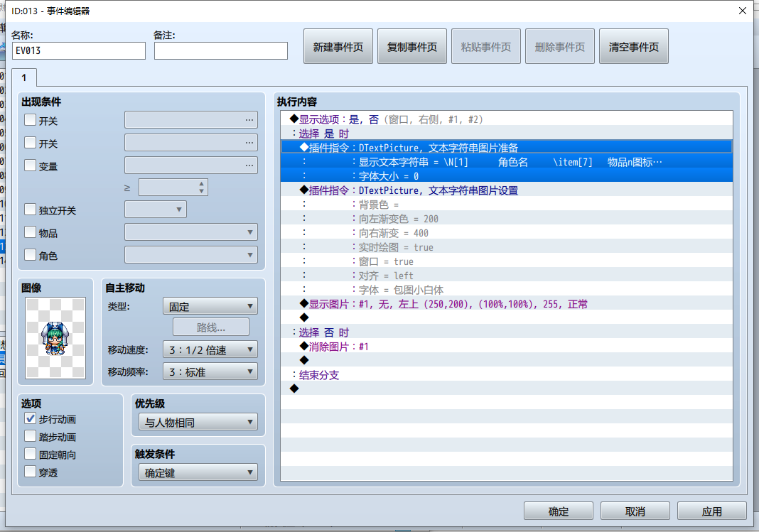Check the 踏步动画 option

pyautogui.click(x=30, y=436)
